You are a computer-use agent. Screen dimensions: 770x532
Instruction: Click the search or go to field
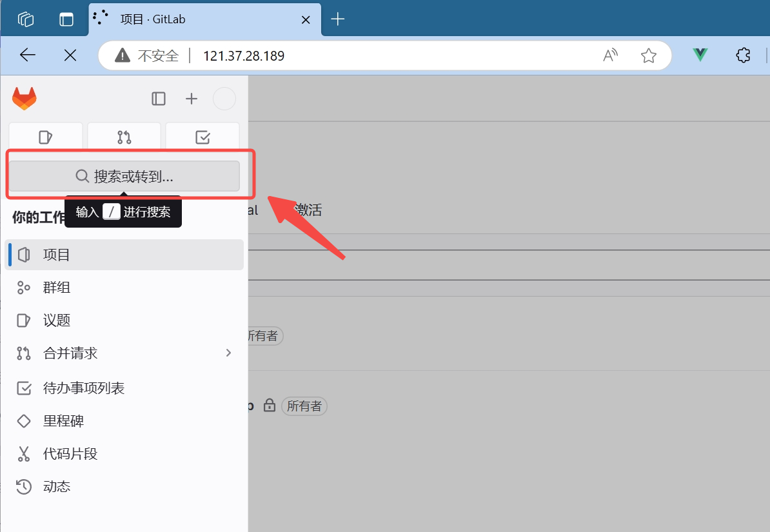(124, 176)
